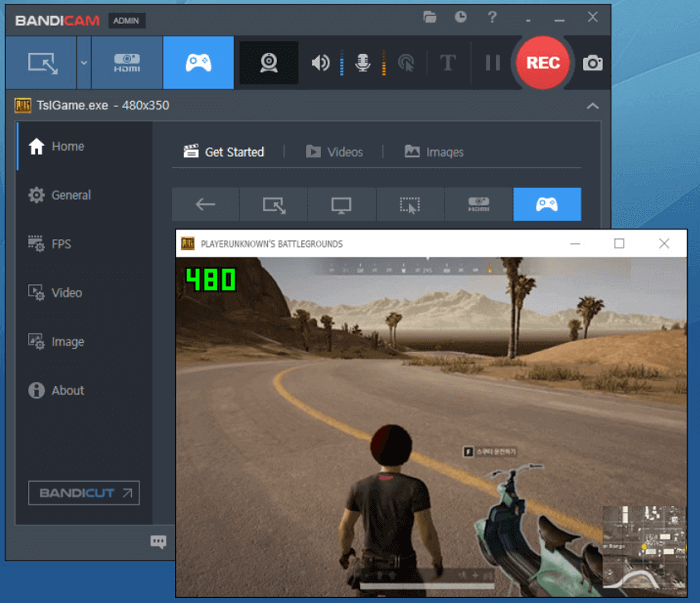Click the BANDICUT link button
The height and width of the screenshot is (603, 700).
click(84, 493)
